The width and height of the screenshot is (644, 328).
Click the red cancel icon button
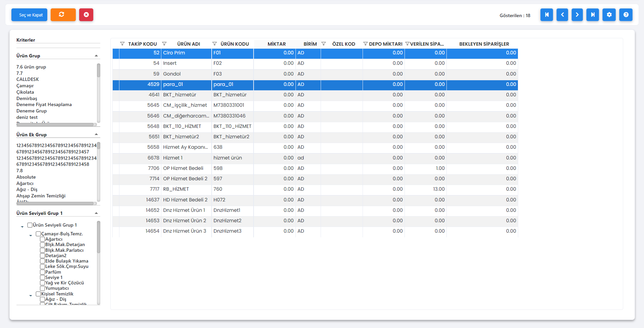click(x=86, y=15)
